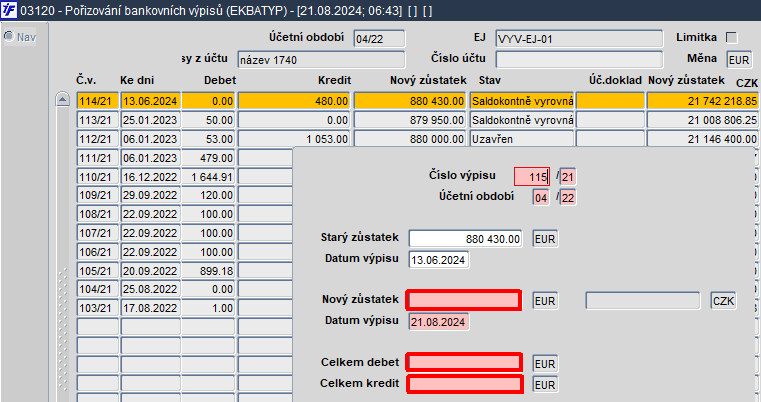Click Nový zůstatek cell 879 950.00
The height and width of the screenshot is (402, 761).
410,120
